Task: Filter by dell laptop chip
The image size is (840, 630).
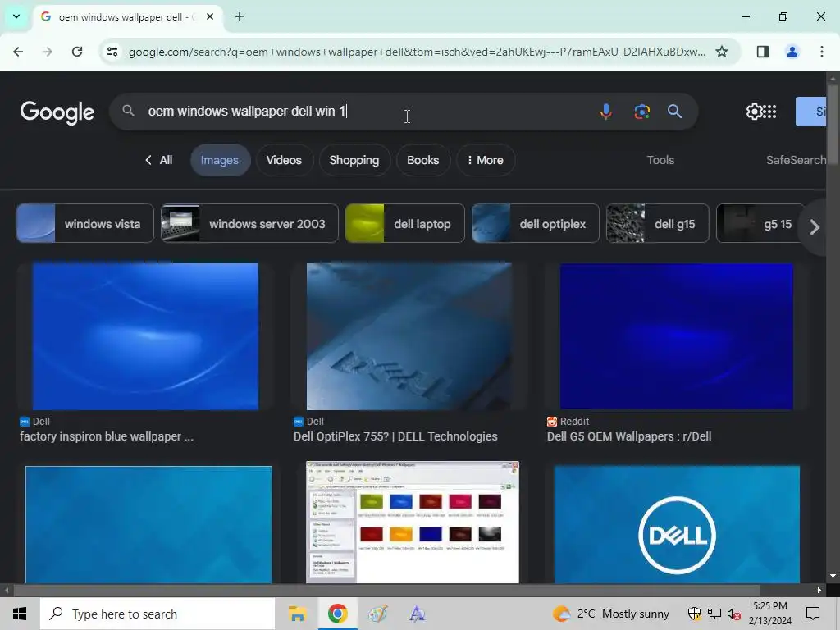Action: click(405, 223)
